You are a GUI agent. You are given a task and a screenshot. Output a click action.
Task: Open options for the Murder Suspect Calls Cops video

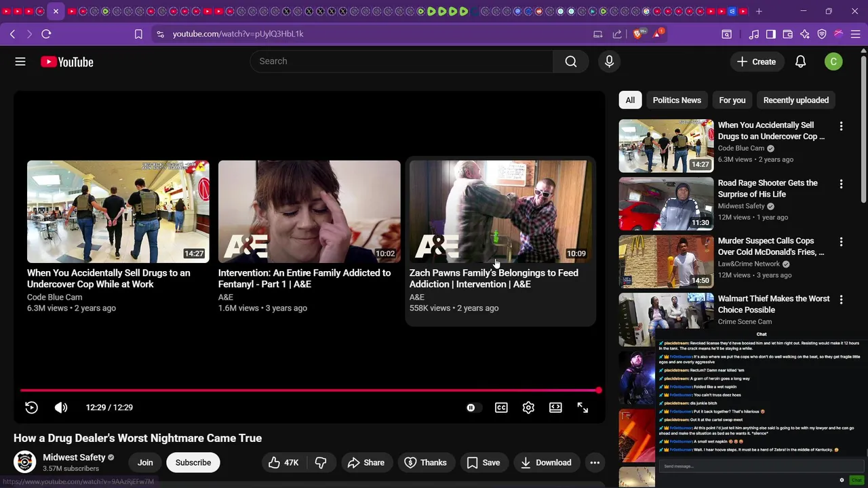pyautogui.click(x=841, y=241)
